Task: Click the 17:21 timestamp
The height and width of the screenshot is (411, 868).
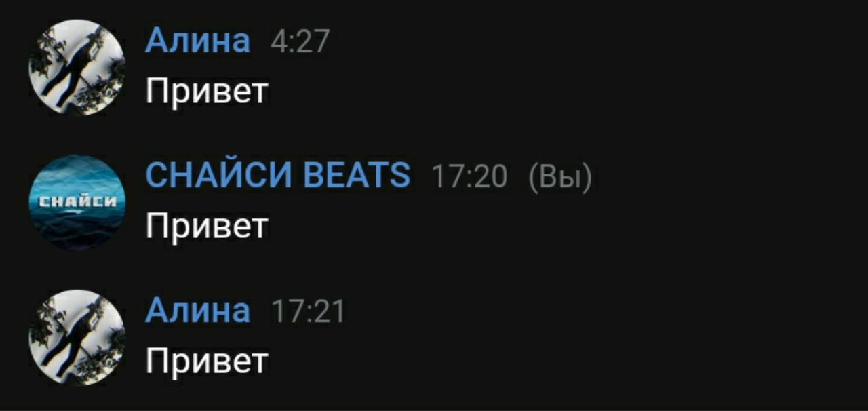Action: click(308, 313)
